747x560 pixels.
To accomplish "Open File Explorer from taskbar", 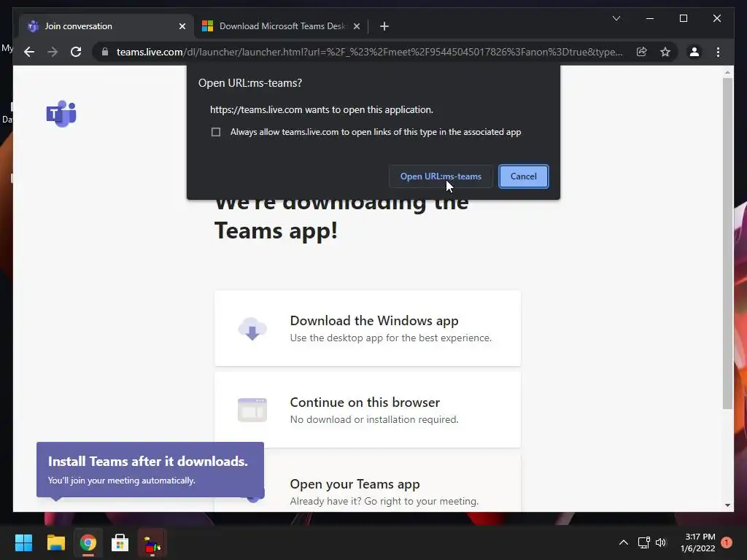I will pos(55,542).
